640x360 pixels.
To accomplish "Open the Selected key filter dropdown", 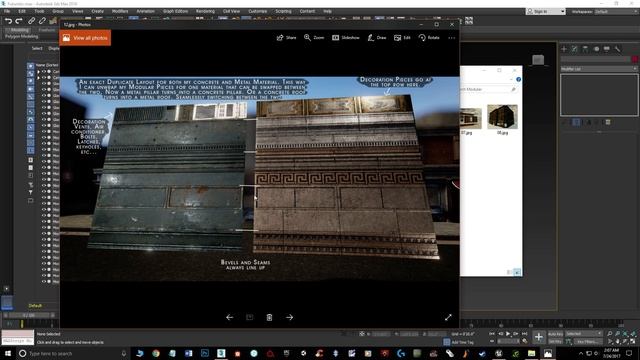I will pos(584,334).
